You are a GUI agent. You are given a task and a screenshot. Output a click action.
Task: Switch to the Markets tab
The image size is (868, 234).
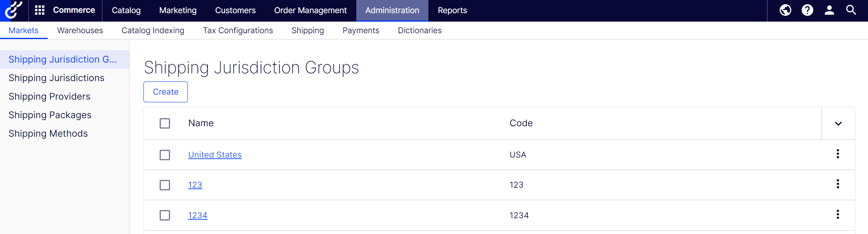pos(24,31)
